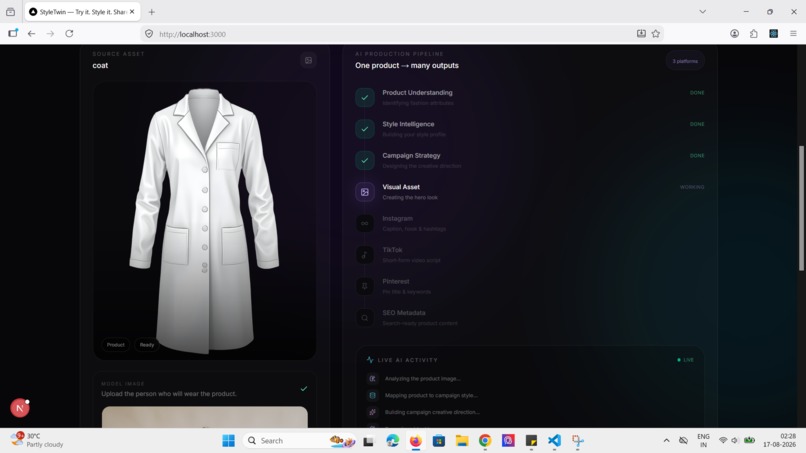Click the Visual Asset step title
The width and height of the screenshot is (806, 453).
401,187
